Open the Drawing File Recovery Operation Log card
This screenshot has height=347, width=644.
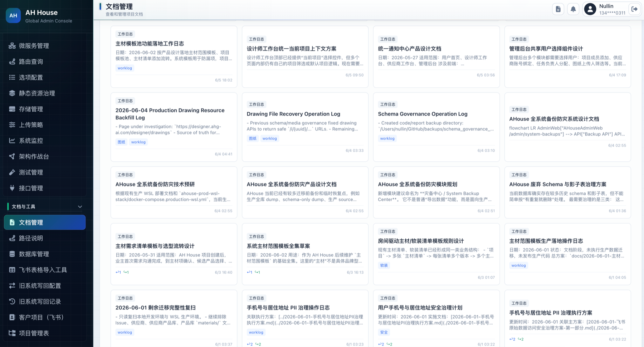click(x=305, y=127)
